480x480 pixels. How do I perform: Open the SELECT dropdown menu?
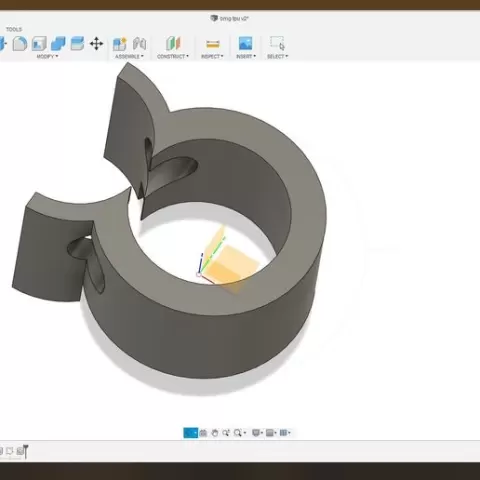[x=277, y=57]
